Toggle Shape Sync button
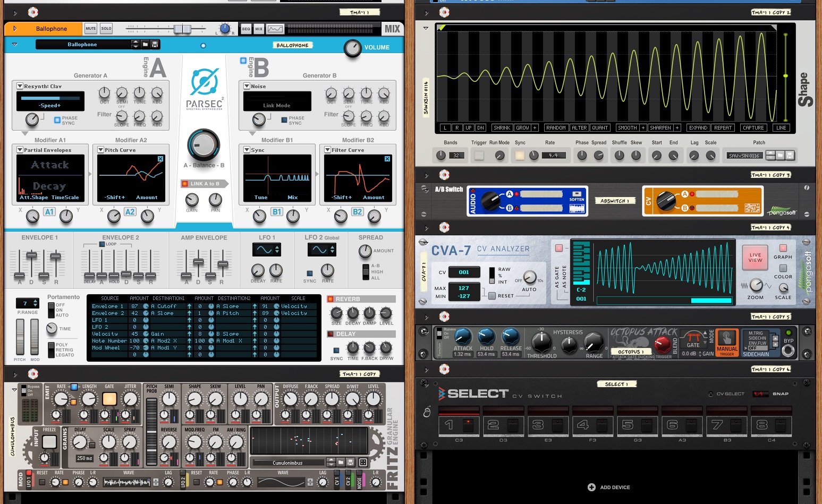 (x=520, y=156)
